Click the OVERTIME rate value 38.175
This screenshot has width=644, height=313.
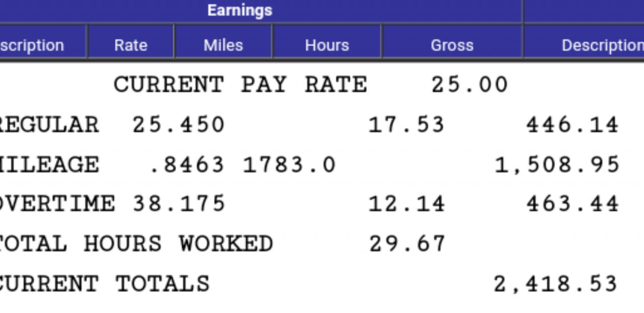click(178, 204)
